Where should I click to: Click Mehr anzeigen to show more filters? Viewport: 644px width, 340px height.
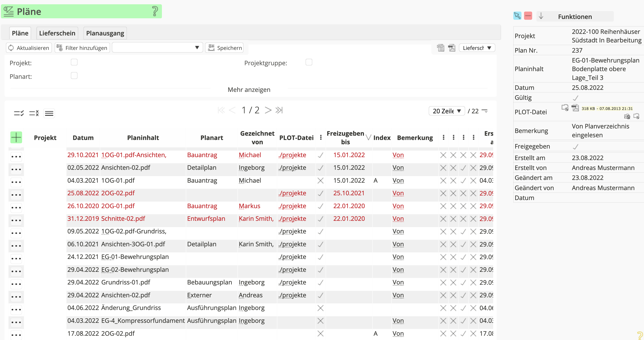pyautogui.click(x=249, y=90)
